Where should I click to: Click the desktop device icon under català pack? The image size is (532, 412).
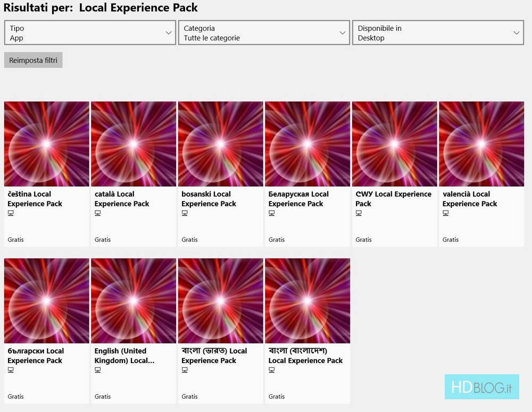(98, 213)
